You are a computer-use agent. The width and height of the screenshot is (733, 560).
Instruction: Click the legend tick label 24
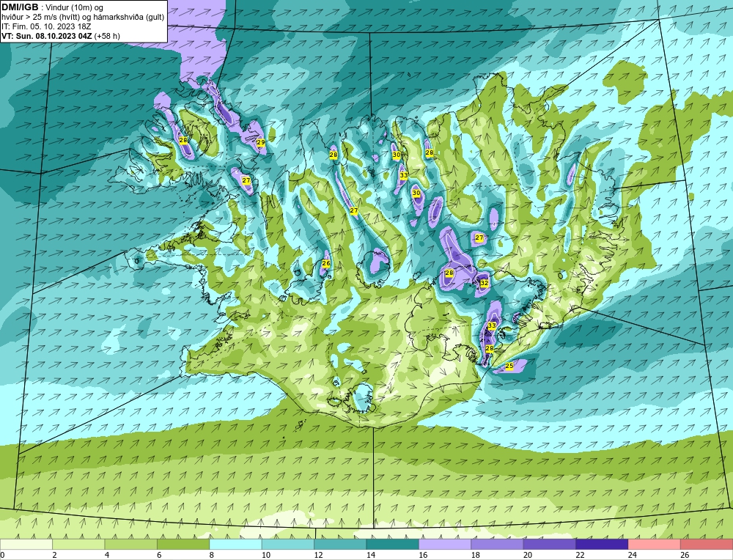[x=633, y=555]
